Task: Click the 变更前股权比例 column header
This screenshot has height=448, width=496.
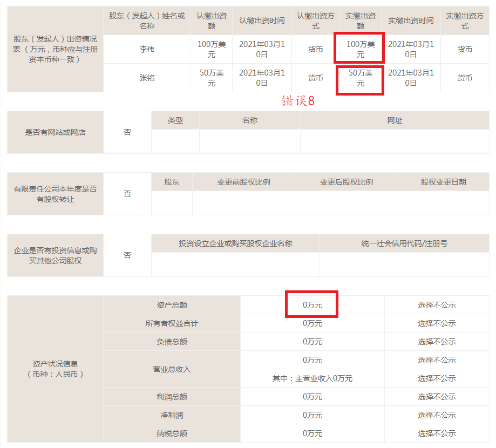Action: (x=243, y=182)
